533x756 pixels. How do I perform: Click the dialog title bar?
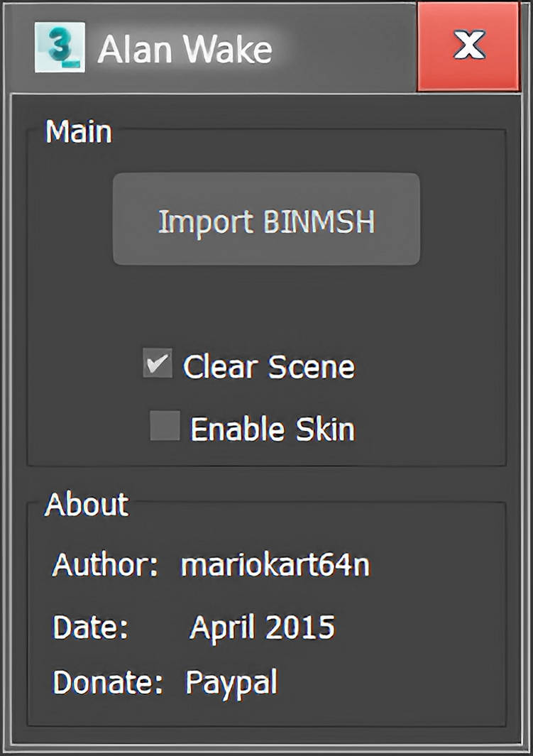tap(284, 48)
